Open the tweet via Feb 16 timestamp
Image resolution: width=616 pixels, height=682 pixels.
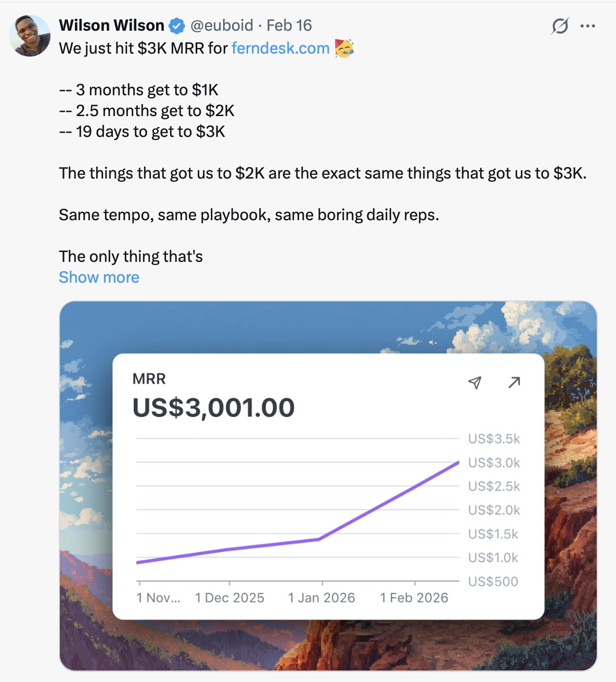pos(289,26)
